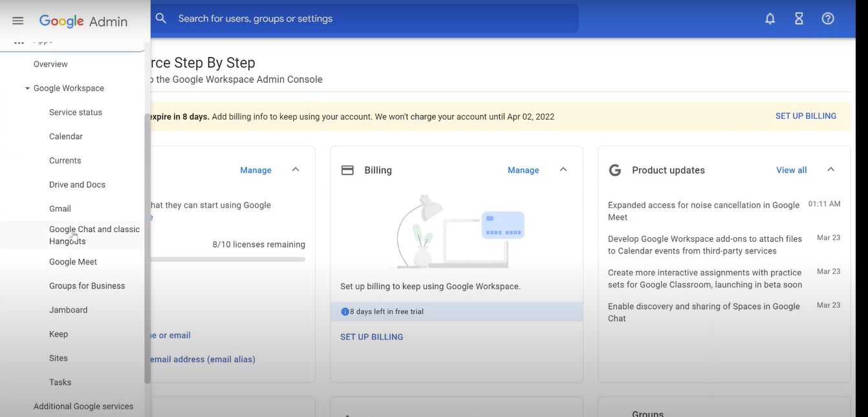Click the licenses remaining progress bar

228,259
